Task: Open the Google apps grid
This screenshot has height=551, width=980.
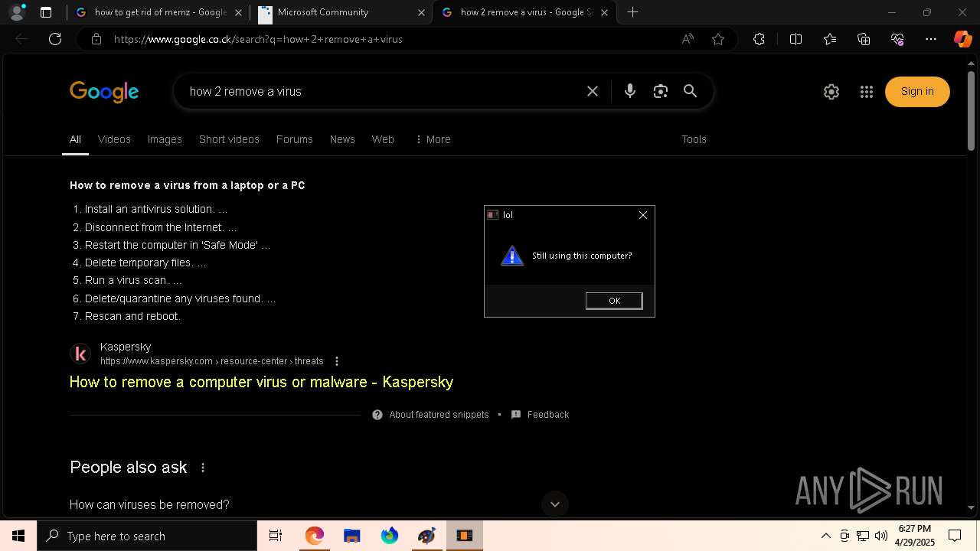Action: click(867, 92)
